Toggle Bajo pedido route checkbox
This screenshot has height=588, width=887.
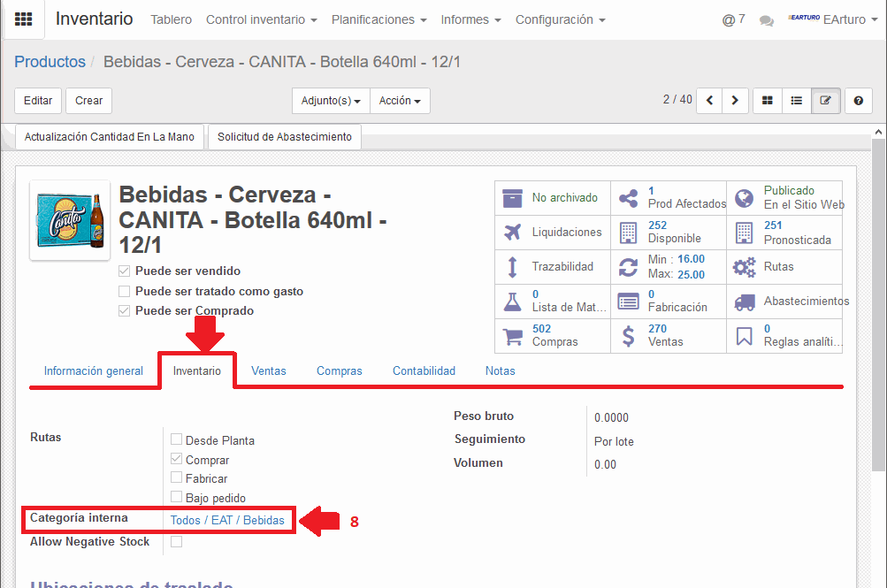[177, 497]
